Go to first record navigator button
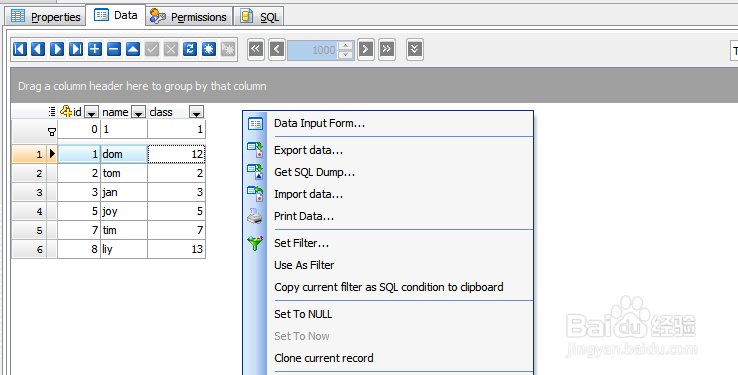 20,49
